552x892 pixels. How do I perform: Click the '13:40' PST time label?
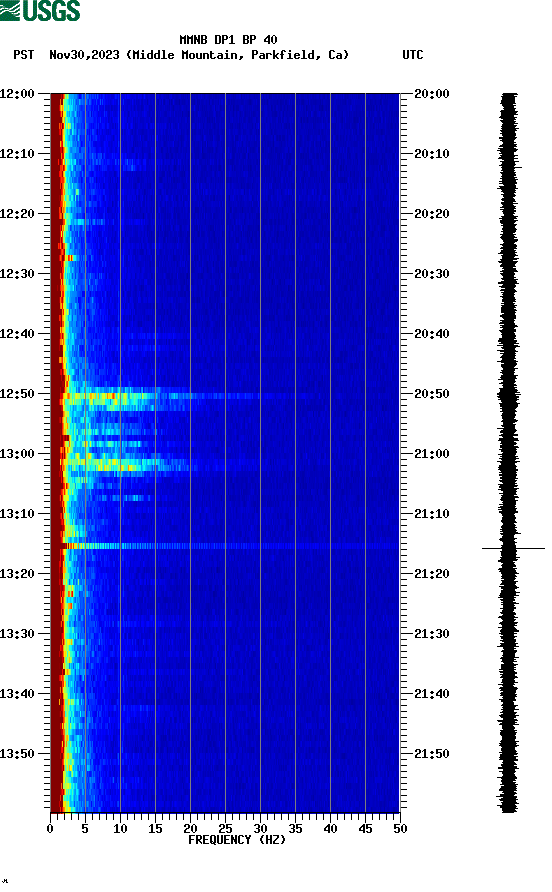[x=17, y=693]
